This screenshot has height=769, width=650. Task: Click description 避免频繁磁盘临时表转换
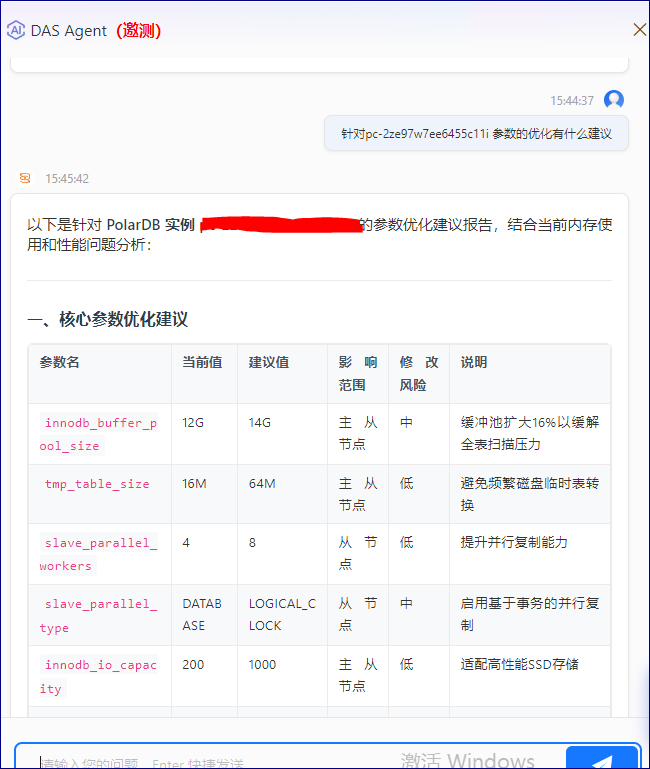[530, 494]
